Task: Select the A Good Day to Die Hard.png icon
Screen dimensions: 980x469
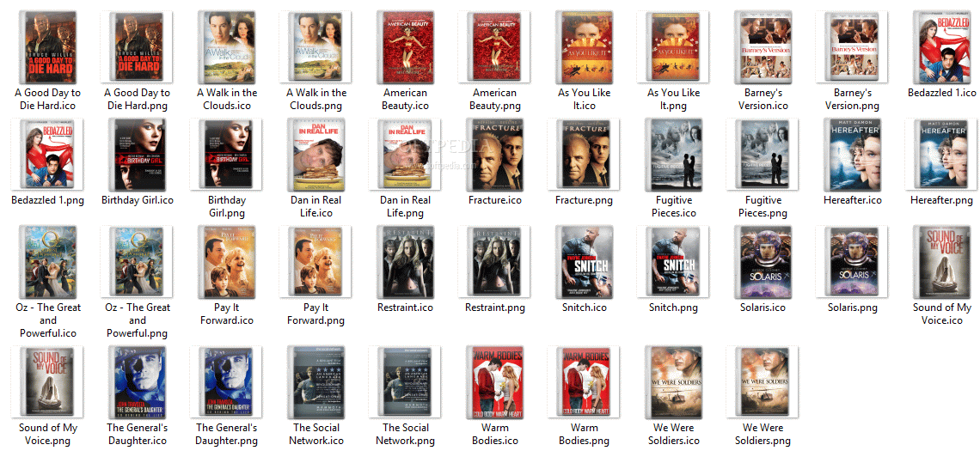Action: [x=138, y=47]
